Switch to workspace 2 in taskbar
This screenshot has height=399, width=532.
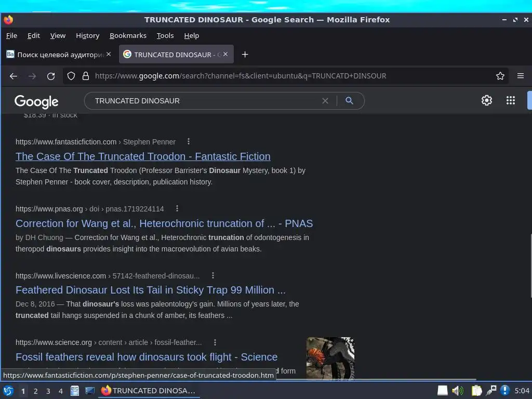click(x=36, y=391)
